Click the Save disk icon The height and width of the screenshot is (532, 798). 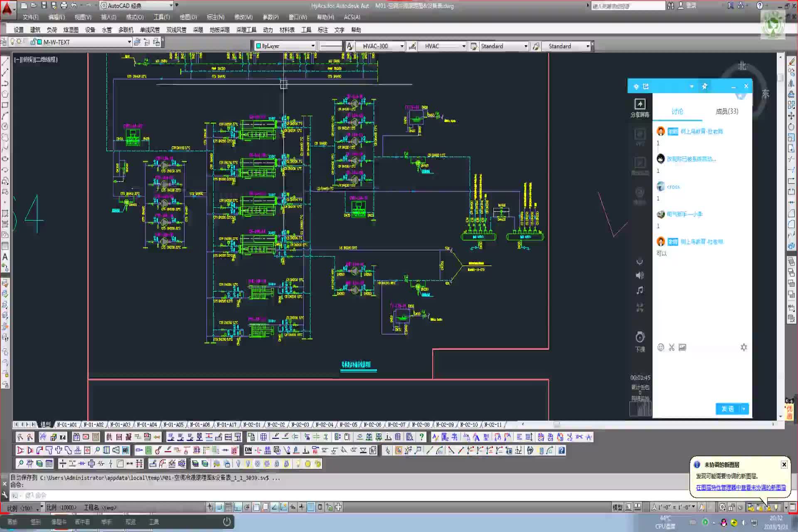[44, 5]
